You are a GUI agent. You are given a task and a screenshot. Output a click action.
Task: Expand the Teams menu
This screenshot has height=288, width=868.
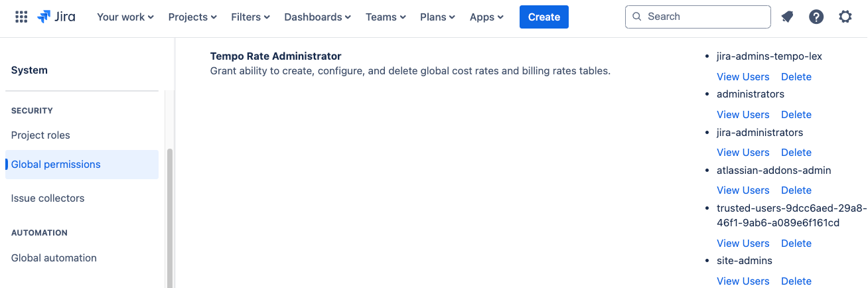(386, 17)
